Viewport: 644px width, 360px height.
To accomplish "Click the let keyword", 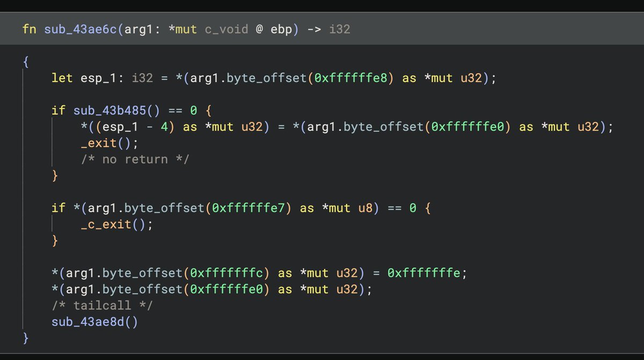I will (x=62, y=78).
